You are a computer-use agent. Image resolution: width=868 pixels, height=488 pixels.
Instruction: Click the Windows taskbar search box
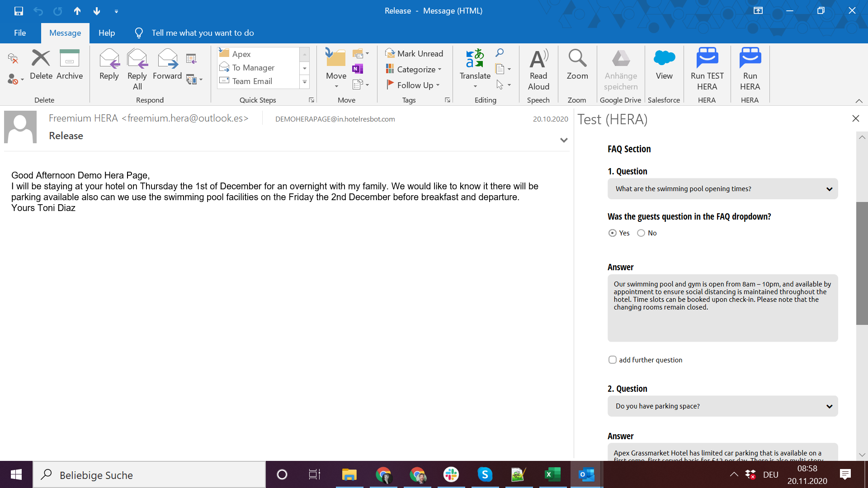149,475
